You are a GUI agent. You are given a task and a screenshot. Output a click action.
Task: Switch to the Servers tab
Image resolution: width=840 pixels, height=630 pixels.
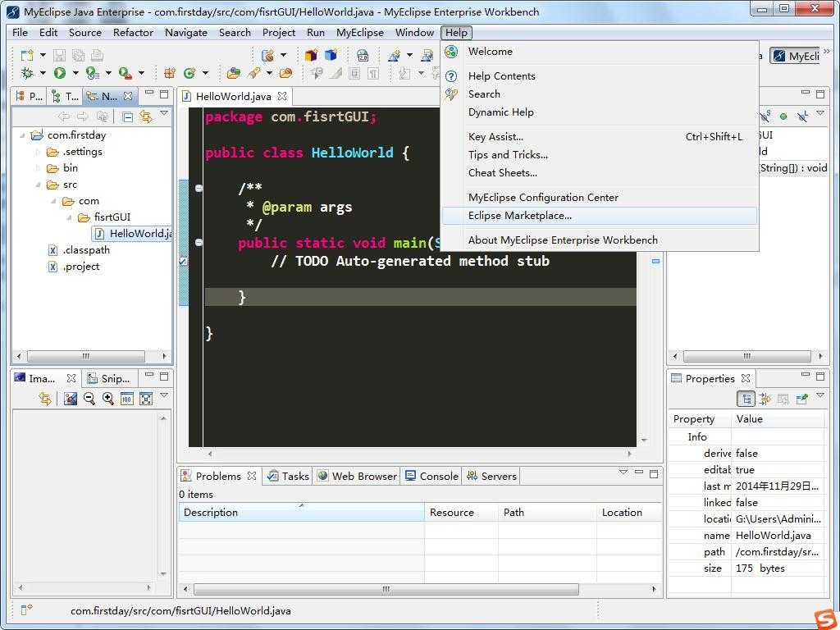[491, 476]
